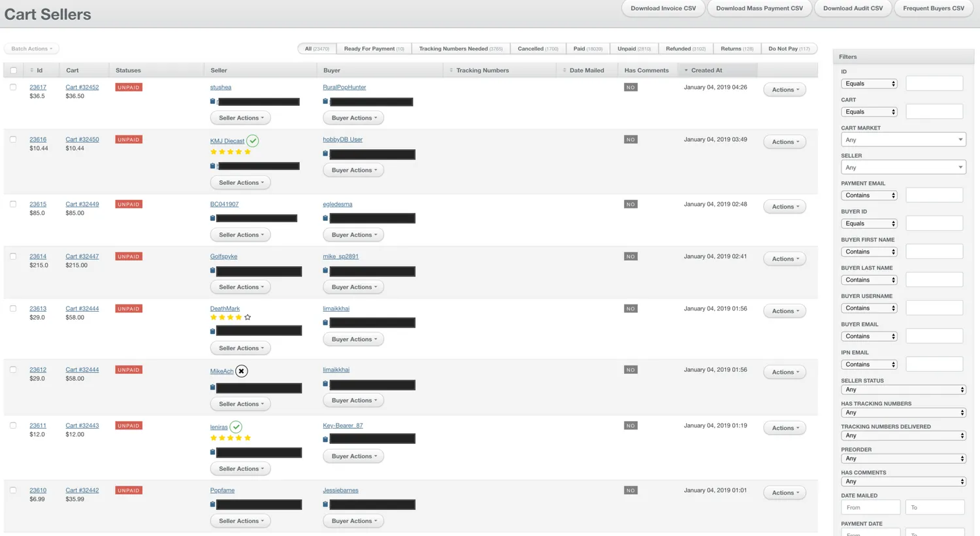This screenshot has height=536, width=980.
Task: Click the empty fifth star in DeathMark's rating
Action: 248,318
